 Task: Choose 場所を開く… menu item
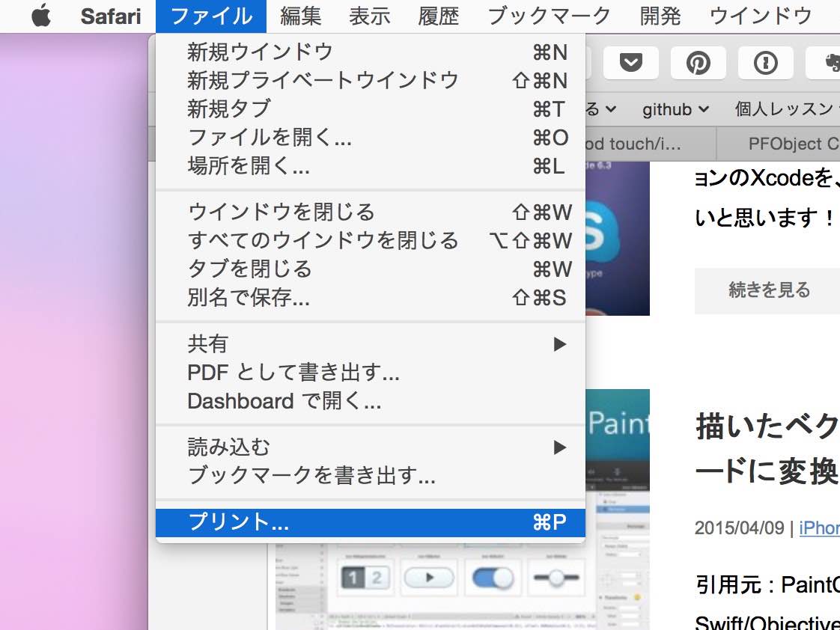click(x=370, y=166)
